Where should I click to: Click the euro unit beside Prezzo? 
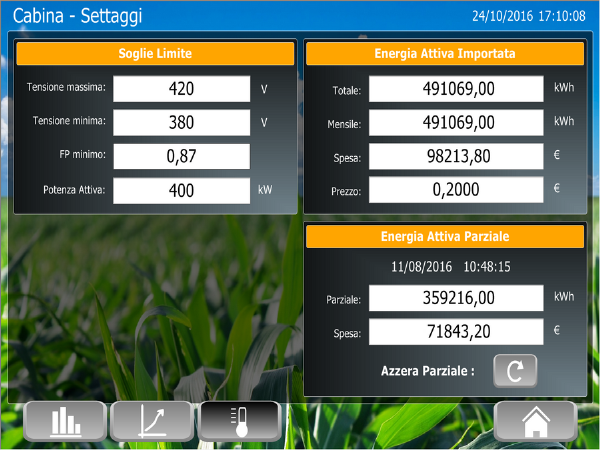557,188
